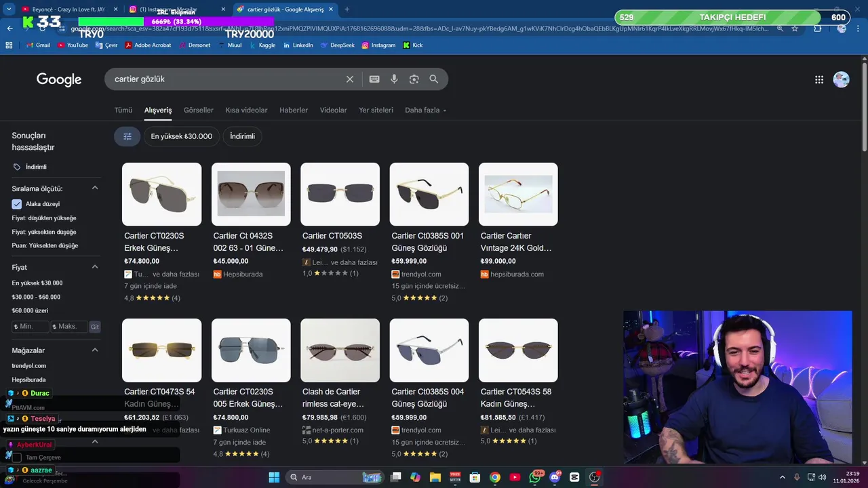Open Chrome from the taskbar
868x488 pixels.
pos(495,477)
